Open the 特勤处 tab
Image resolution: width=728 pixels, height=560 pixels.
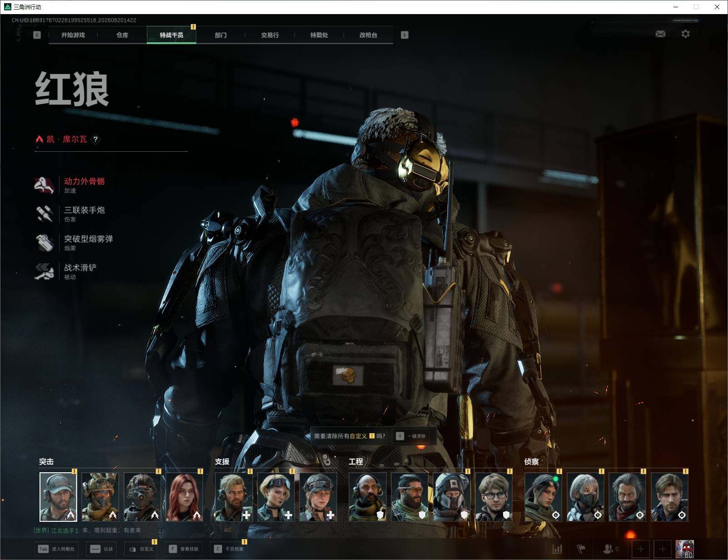click(x=319, y=35)
